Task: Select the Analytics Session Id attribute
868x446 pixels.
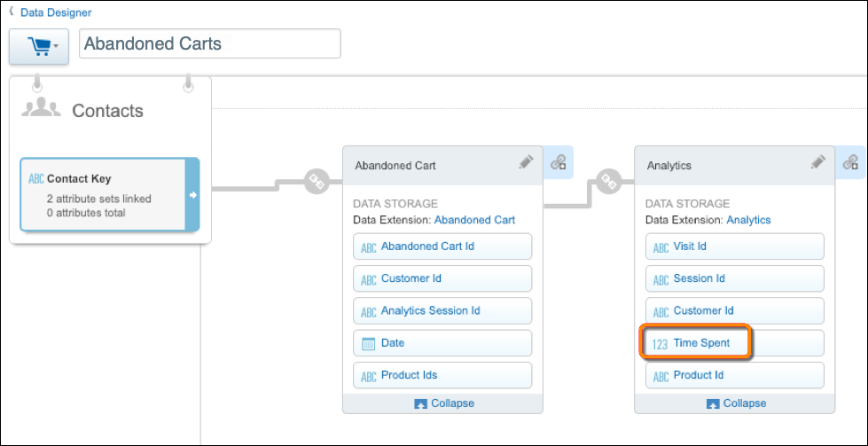Action: point(442,311)
